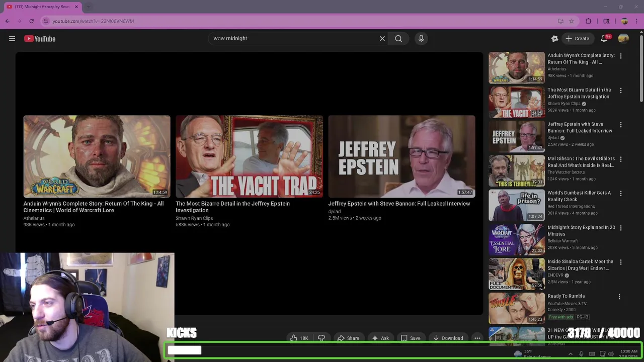The width and height of the screenshot is (644, 362).
Task: Open Shawn Ryan Clips channel under endscreen video
Action: click(x=194, y=218)
